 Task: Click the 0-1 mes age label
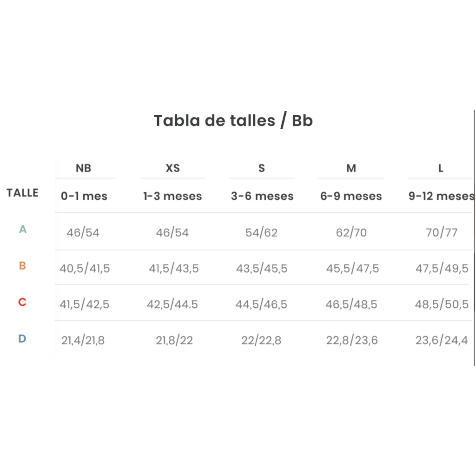tap(84, 196)
